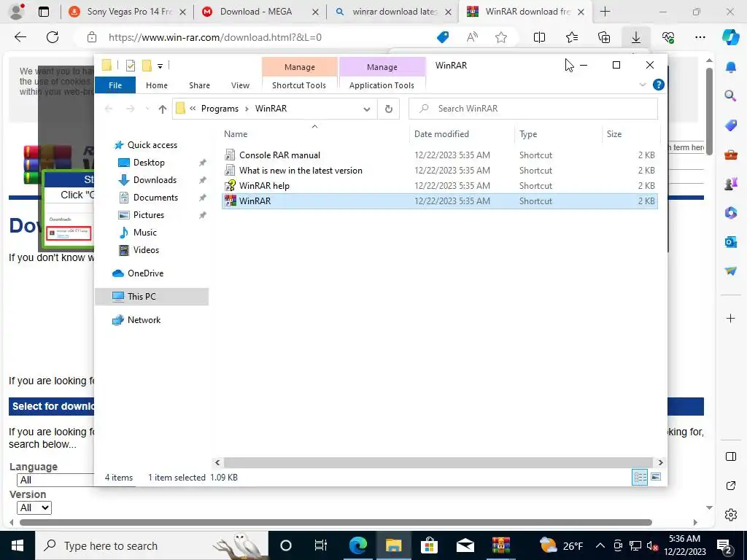Screen dimensions: 747x560
Task: Select This PC in navigation pane
Action: (152, 297)
